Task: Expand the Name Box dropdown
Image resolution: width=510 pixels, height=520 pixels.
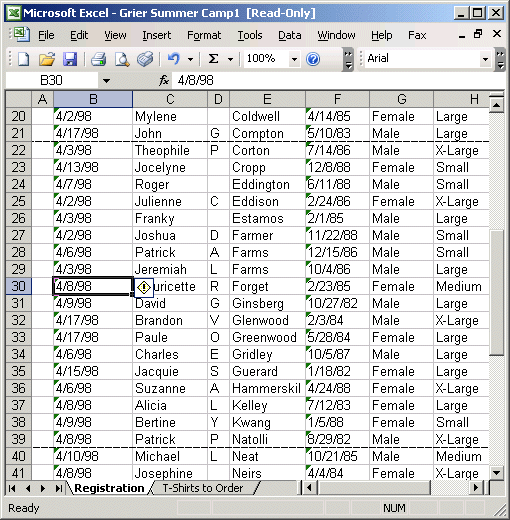Action: pyautogui.click(x=106, y=81)
